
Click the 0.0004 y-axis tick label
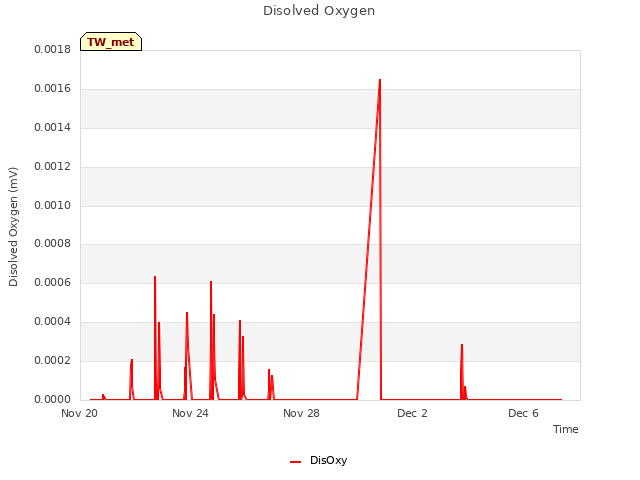pyautogui.click(x=52, y=322)
